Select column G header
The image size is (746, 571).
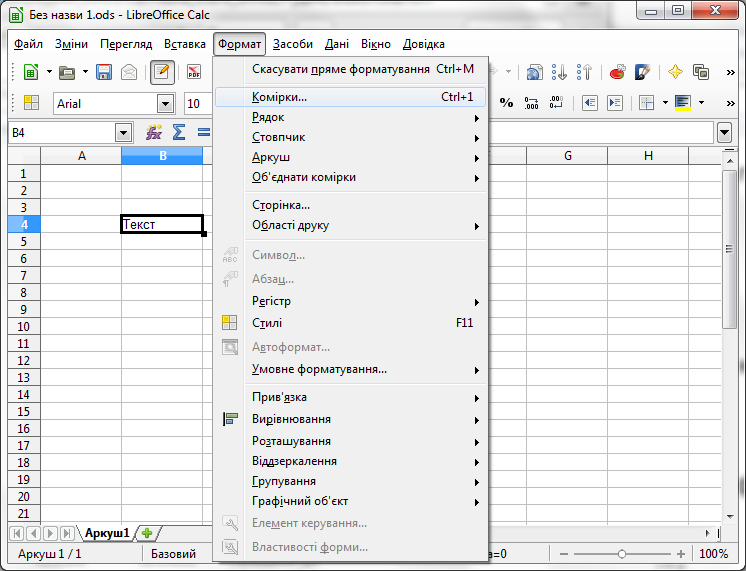pos(567,156)
